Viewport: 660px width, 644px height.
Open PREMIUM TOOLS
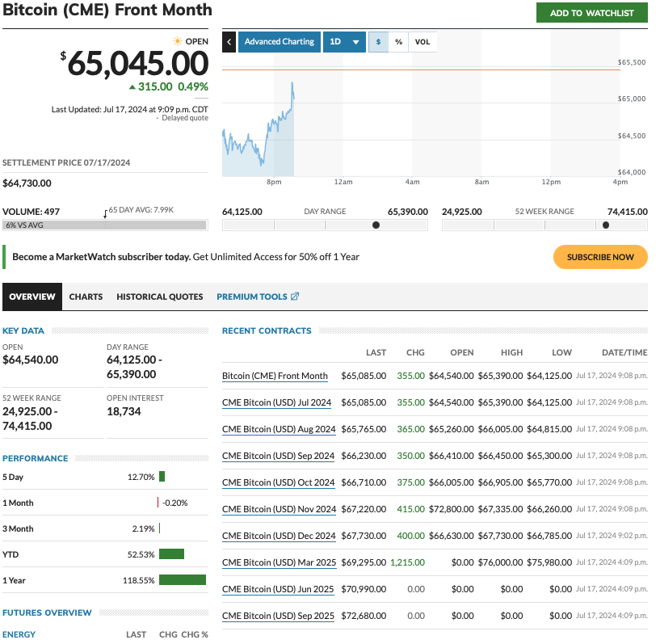tap(252, 296)
